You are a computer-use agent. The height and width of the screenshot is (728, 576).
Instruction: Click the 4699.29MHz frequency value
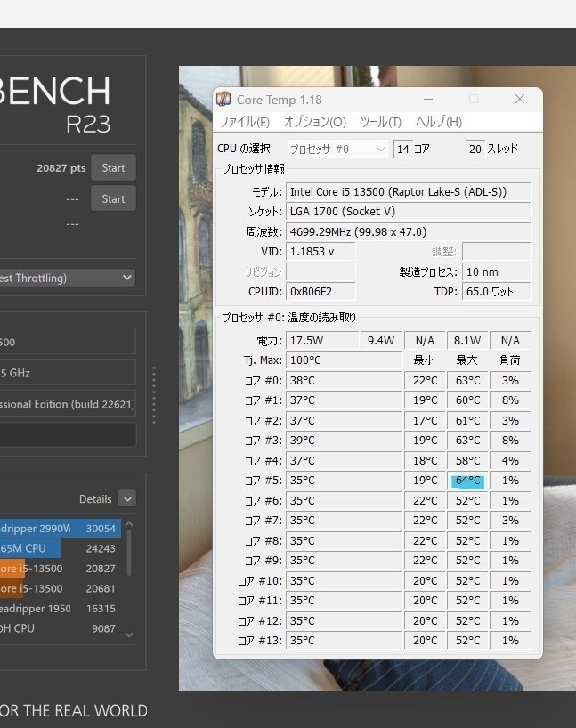409,231
